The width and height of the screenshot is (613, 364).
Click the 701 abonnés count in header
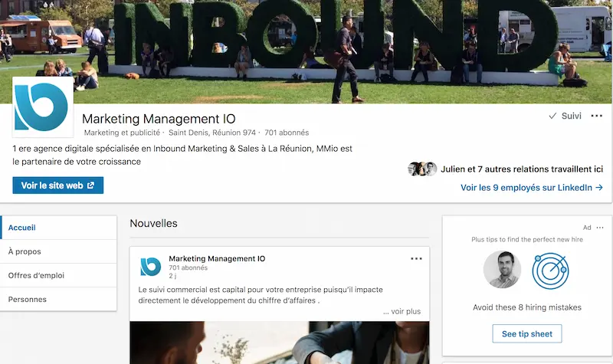[x=287, y=133]
